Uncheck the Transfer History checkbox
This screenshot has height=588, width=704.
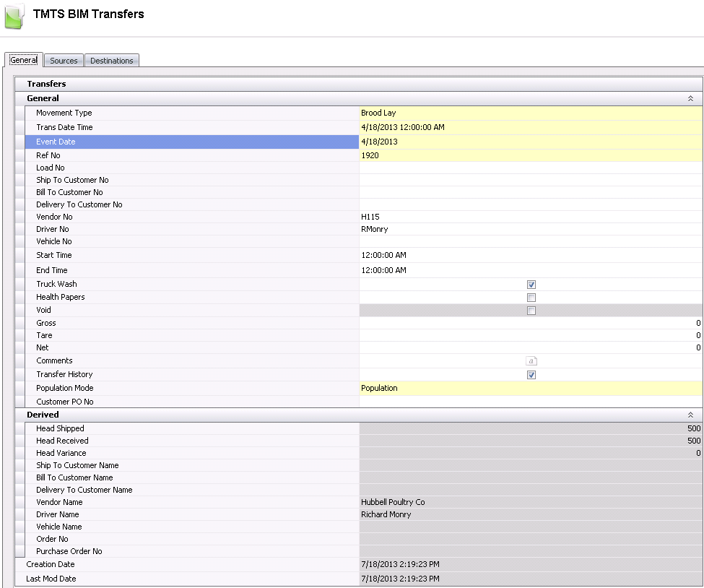point(531,375)
